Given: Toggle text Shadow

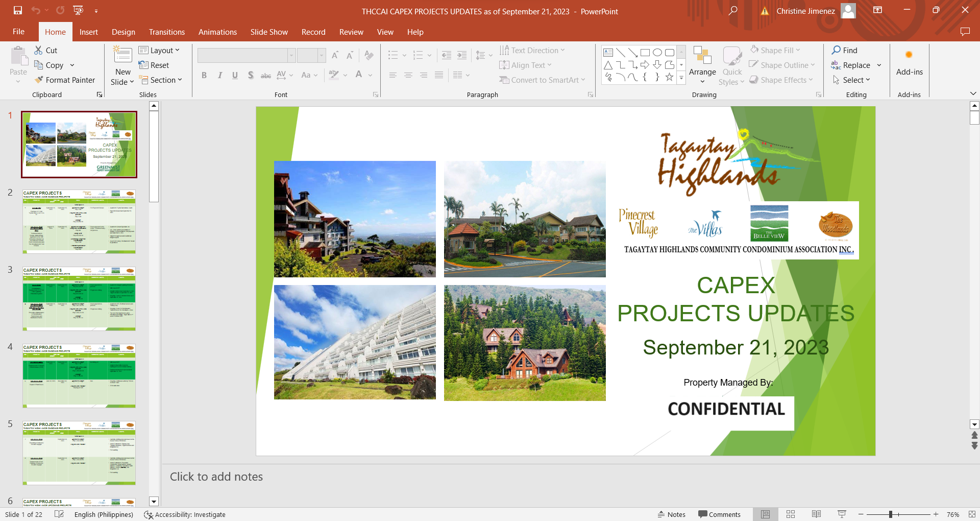Looking at the screenshot, I should [x=251, y=75].
